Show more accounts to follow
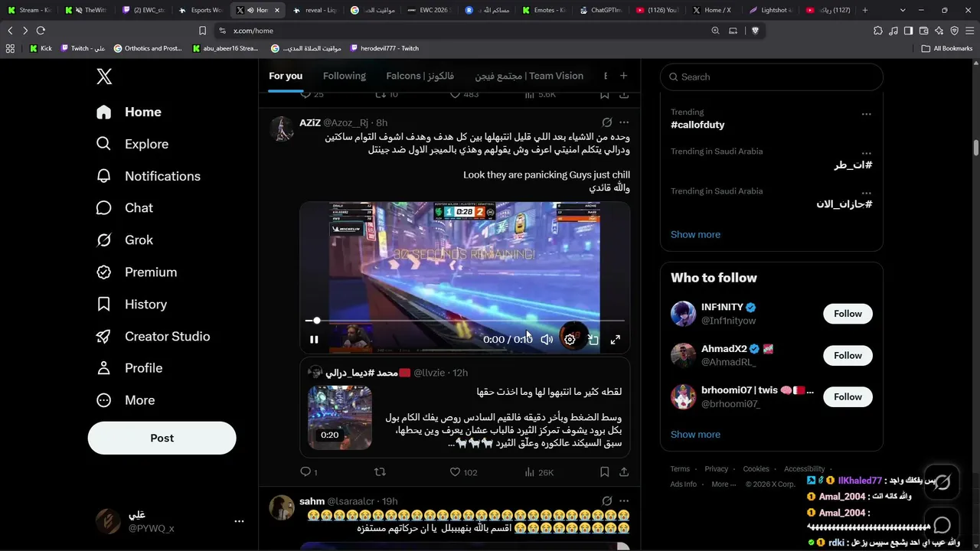This screenshot has width=980, height=551. [695, 434]
